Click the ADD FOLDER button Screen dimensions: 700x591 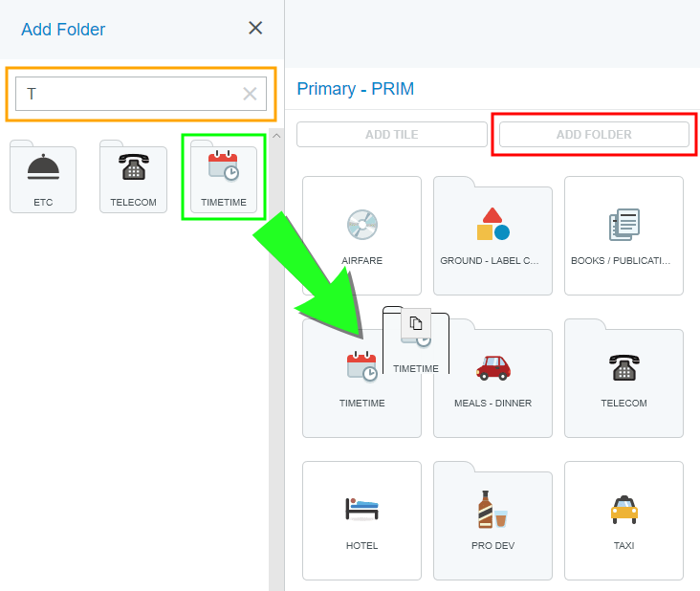pos(594,135)
